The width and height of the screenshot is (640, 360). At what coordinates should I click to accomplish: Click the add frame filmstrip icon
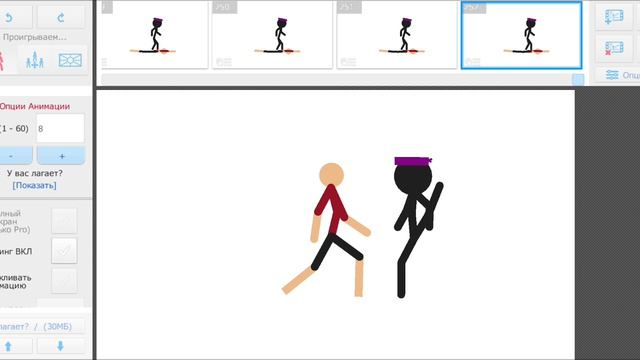(614, 17)
